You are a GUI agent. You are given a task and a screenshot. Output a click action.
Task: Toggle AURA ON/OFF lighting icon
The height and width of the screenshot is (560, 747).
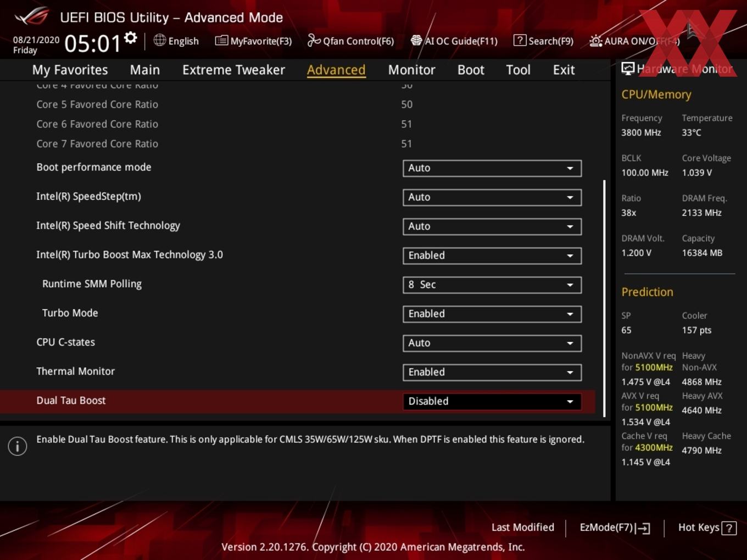tap(595, 41)
